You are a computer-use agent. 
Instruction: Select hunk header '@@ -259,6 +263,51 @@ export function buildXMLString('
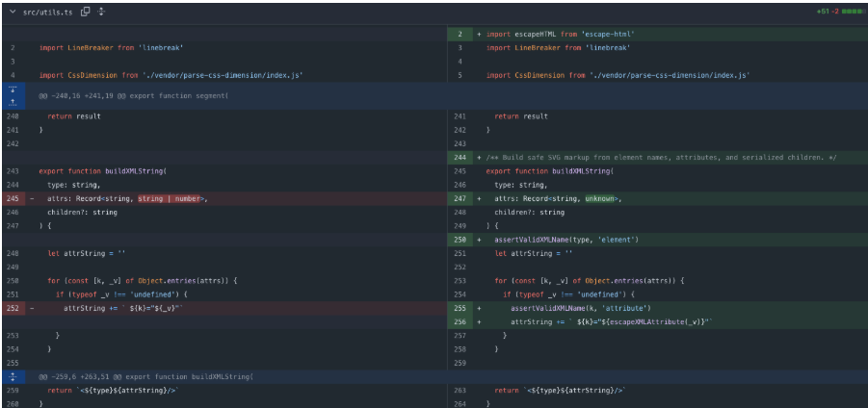pos(145,376)
